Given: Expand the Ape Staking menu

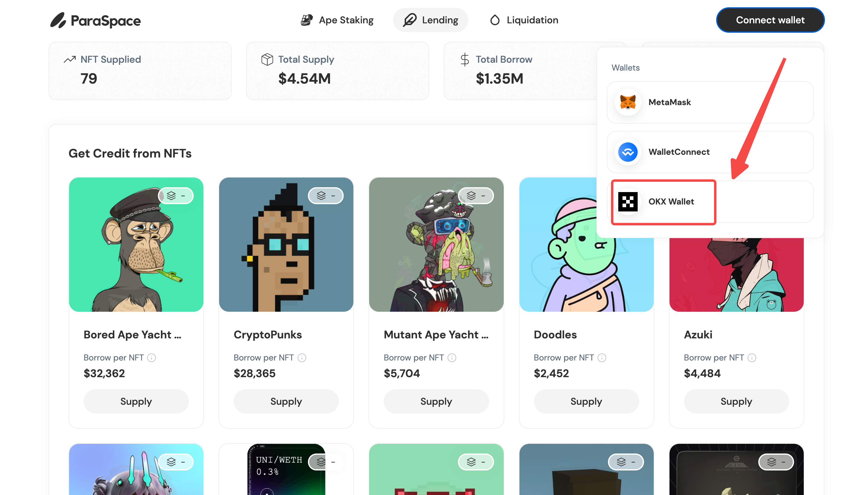Looking at the screenshot, I should coord(339,20).
